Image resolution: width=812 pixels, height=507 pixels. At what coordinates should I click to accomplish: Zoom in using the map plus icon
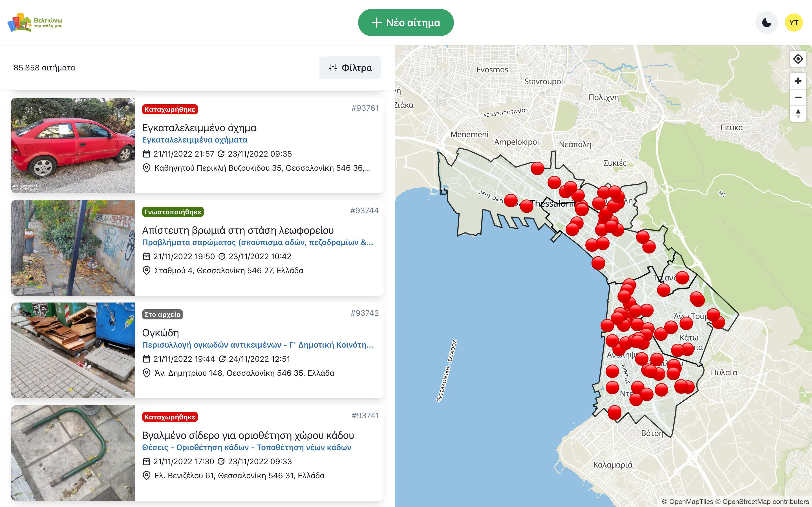click(x=798, y=81)
